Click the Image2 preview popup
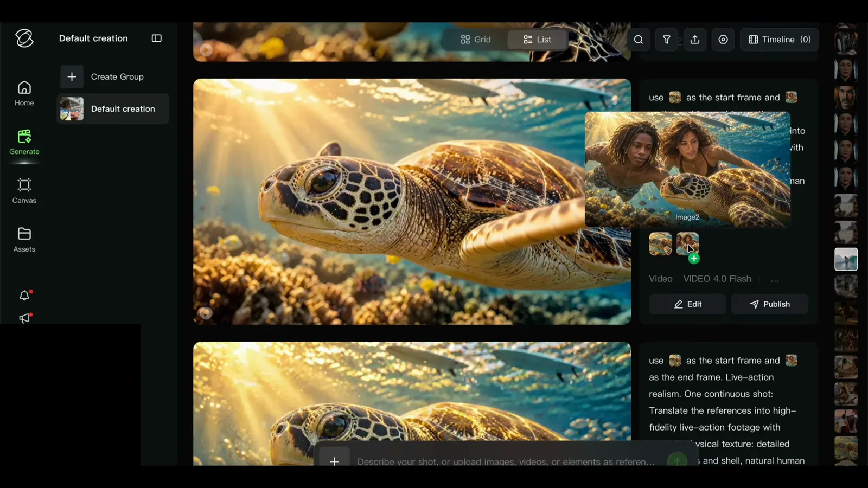The image size is (868, 488). click(687, 170)
